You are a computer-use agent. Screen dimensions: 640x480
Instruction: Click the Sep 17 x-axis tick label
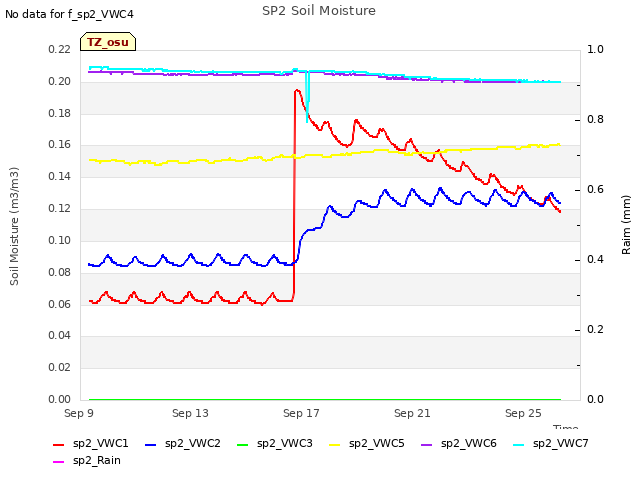click(x=301, y=413)
